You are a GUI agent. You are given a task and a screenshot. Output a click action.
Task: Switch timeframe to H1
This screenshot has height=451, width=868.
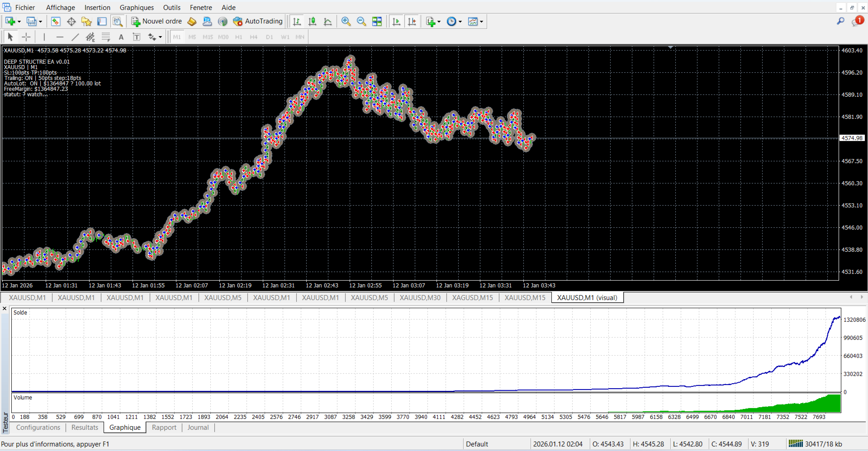(x=239, y=37)
